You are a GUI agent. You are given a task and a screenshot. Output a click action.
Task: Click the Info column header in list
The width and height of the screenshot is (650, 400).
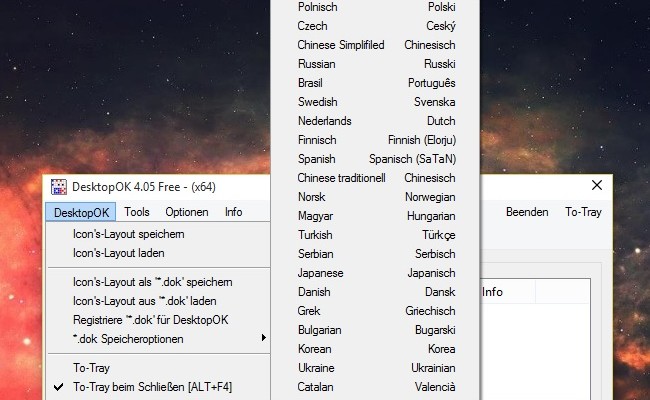507,292
